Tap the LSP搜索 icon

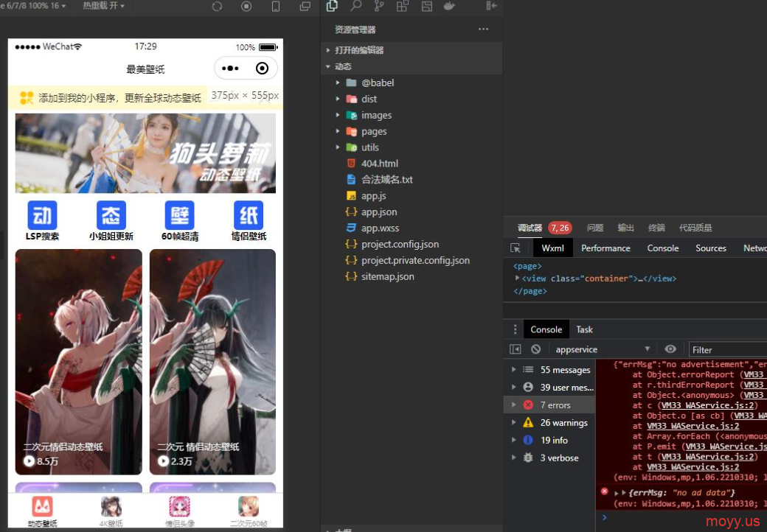[42, 221]
